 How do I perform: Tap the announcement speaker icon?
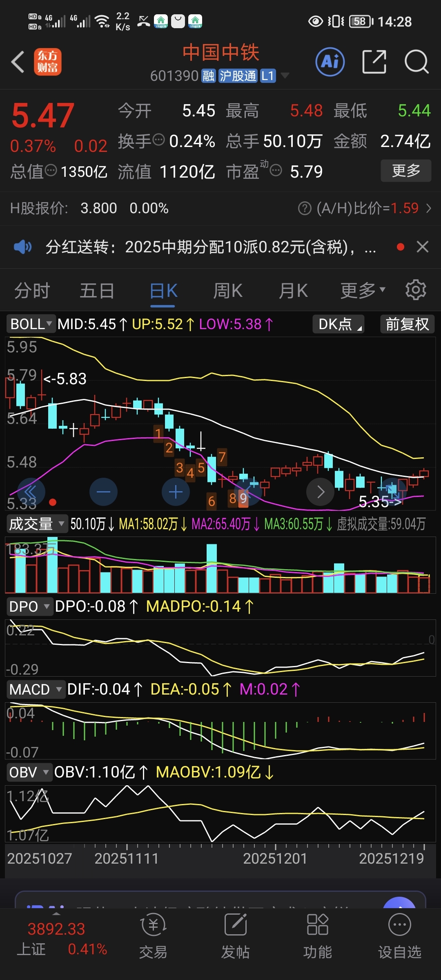[23, 247]
